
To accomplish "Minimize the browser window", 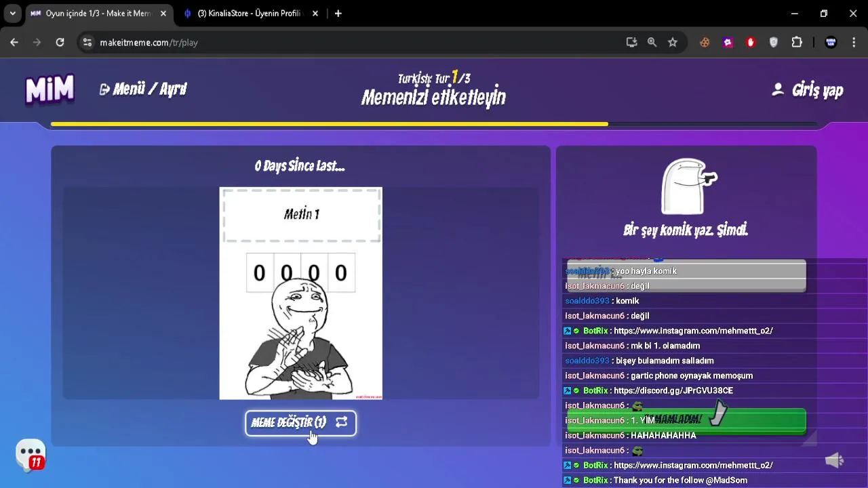I will pyautogui.click(x=795, y=14).
